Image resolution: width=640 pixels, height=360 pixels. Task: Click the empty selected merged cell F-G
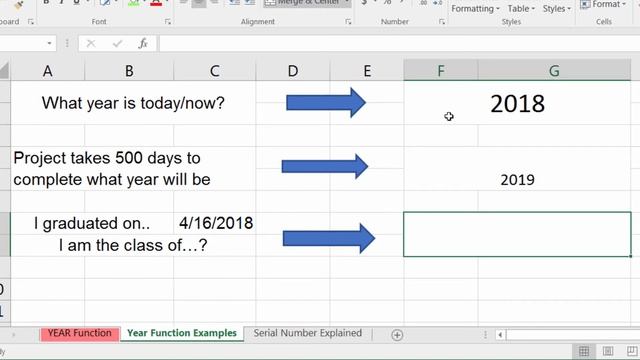click(x=517, y=234)
